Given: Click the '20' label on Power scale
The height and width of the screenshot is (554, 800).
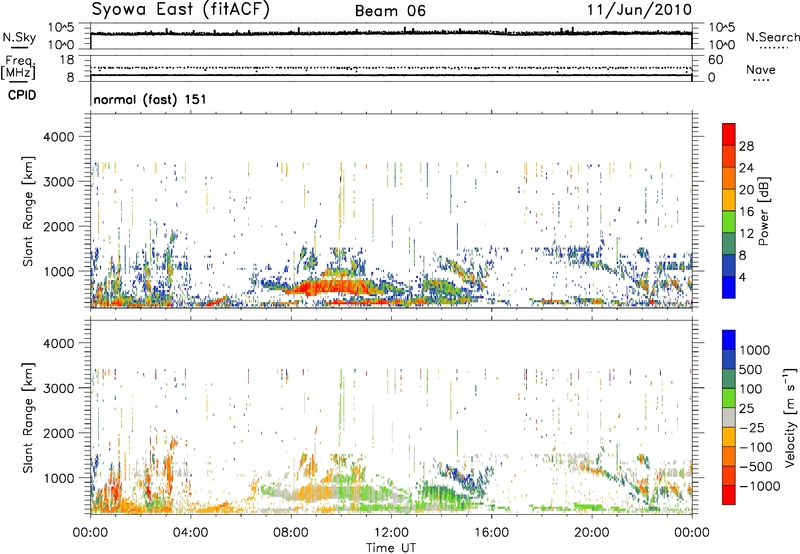Looking at the screenshot, I should tap(746, 190).
